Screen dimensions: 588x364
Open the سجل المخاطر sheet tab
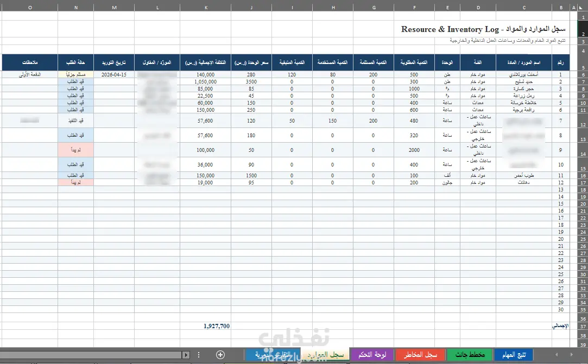point(420,355)
